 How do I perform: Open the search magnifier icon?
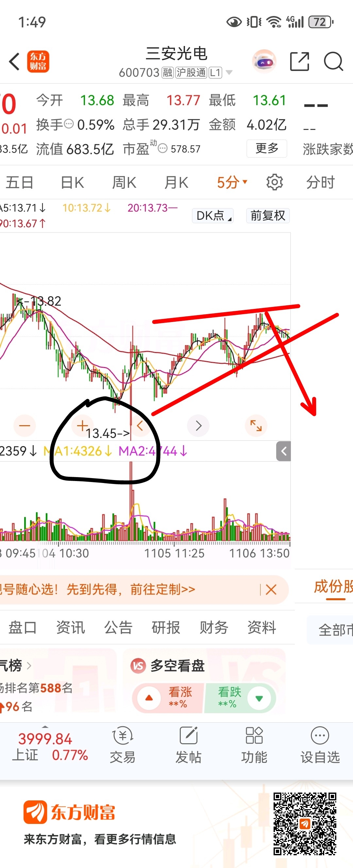[x=333, y=62]
